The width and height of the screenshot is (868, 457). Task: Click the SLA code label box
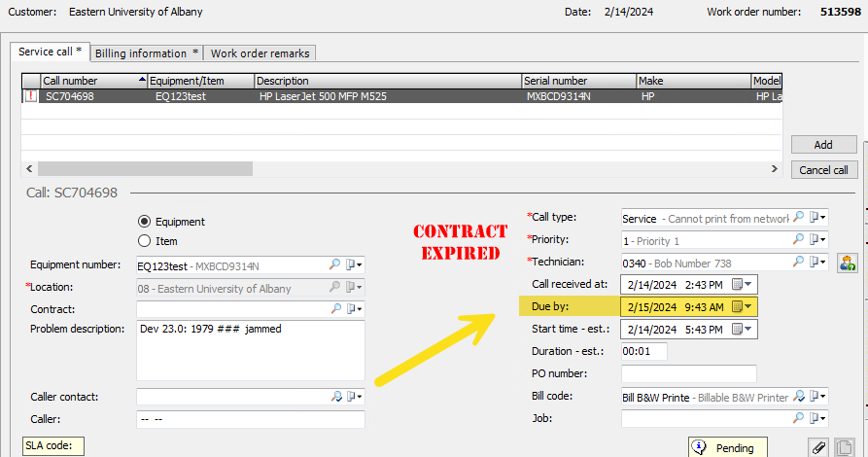53,446
